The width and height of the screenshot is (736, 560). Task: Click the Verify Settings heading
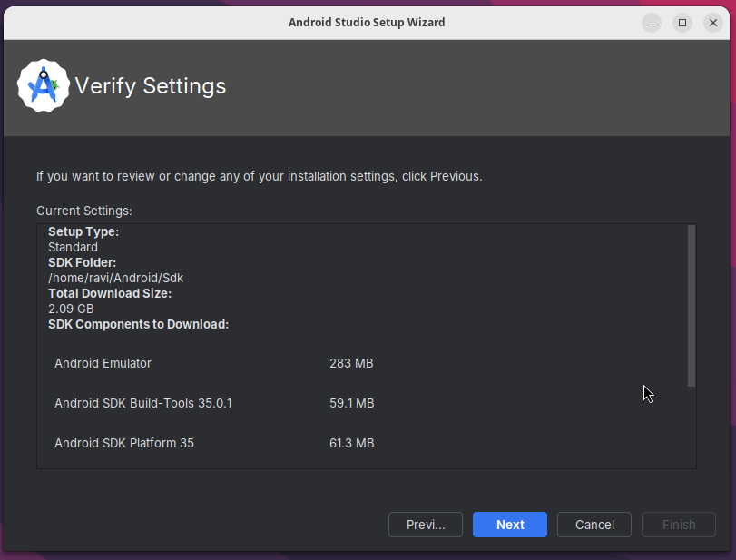pyautogui.click(x=150, y=86)
